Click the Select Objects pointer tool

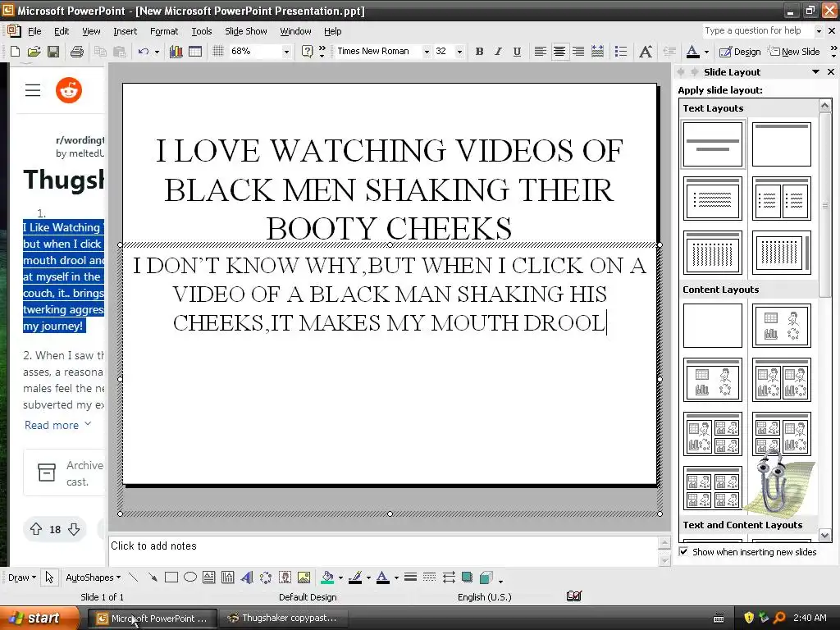point(49,577)
